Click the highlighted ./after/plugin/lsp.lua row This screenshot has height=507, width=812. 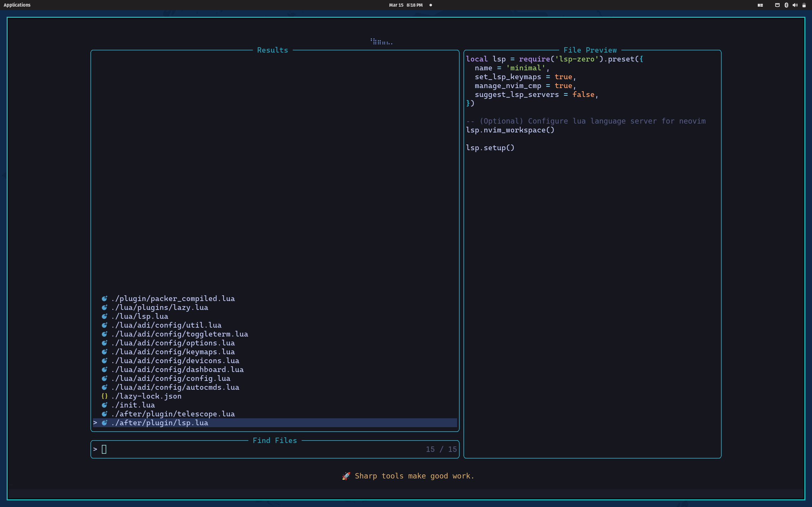coord(160,423)
